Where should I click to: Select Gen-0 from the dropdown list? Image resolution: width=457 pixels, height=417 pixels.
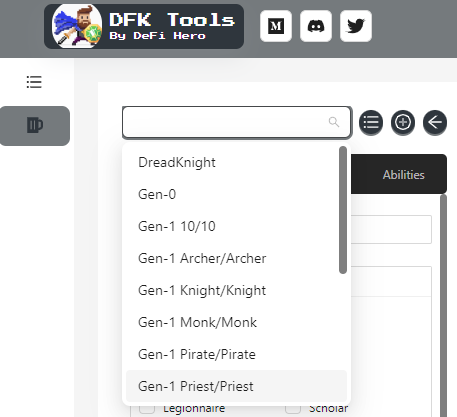(236, 194)
